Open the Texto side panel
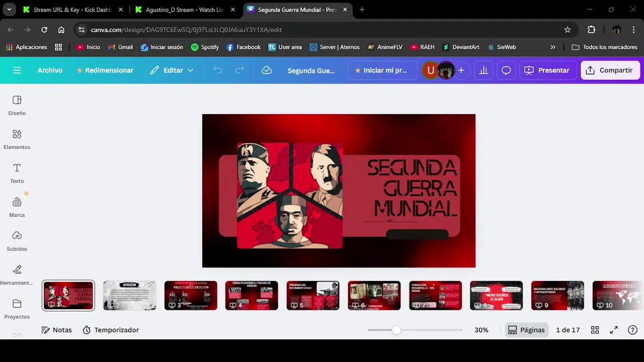The image size is (644, 362). [17, 173]
